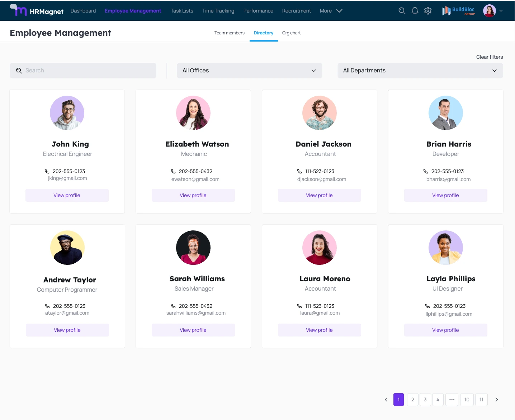Click email ewatson@gmail.com
Image resolution: width=515 pixels, height=420 pixels.
pyautogui.click(x=195, y=179)
